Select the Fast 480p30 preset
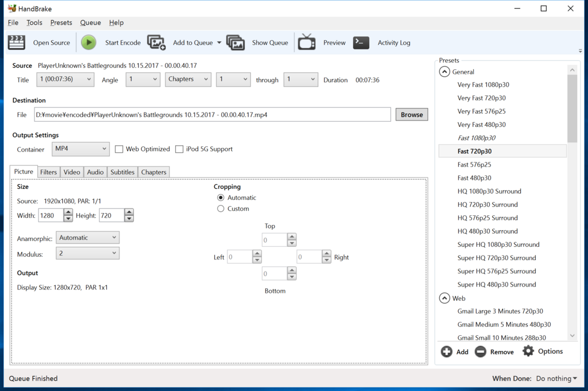Image resolution: width=588 pixels, height=391 pixels. tap(474, 178)
